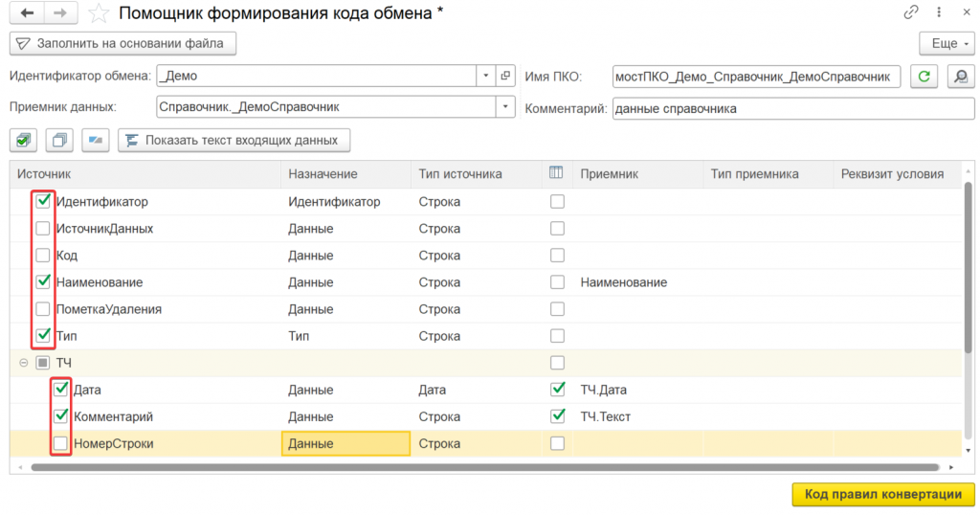This screenshot has width=980, height=515.
Task: Click the green refresh icon beside Имя ПКО
Action: (924, 77)
